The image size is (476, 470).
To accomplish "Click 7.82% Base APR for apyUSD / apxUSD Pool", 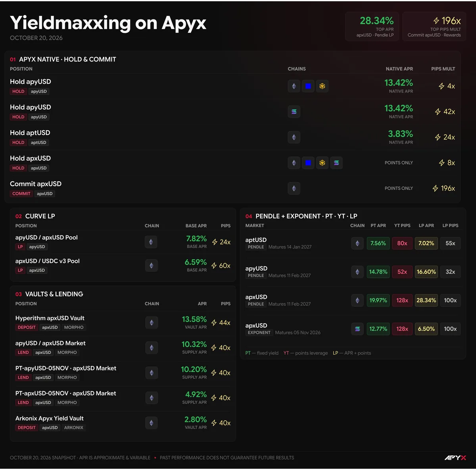I will 196,239.
